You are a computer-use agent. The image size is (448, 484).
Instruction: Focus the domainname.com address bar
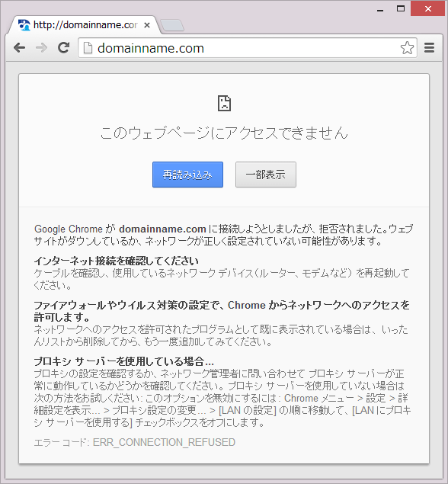tap(248, 48)
